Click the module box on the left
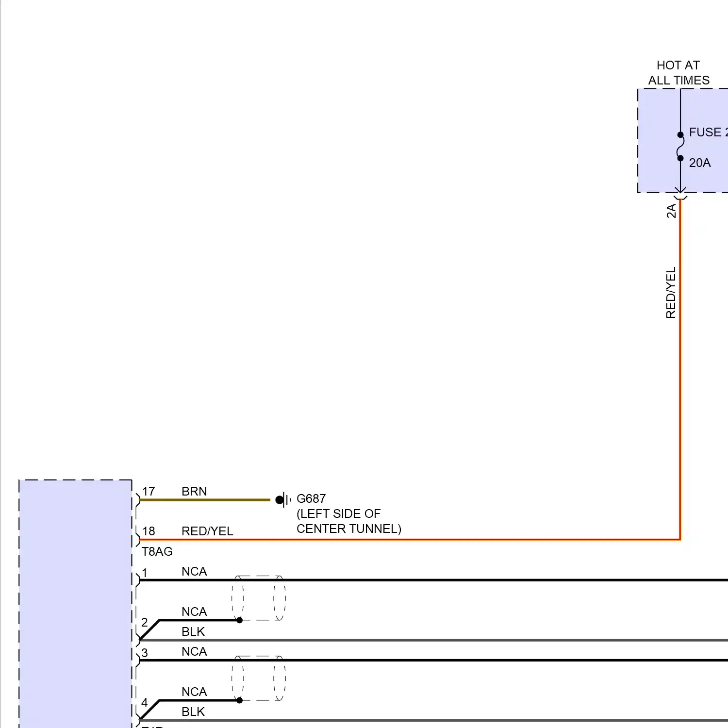Screen dimensions: 728x728 point(75,604)
